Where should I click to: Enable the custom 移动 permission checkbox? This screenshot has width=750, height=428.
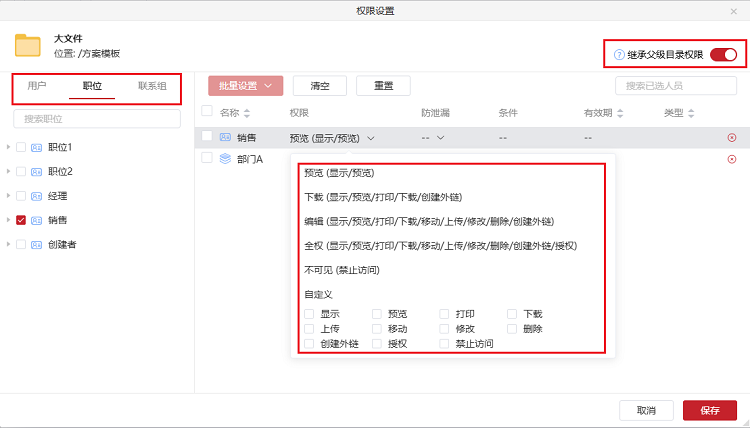[x=377, y=329]
